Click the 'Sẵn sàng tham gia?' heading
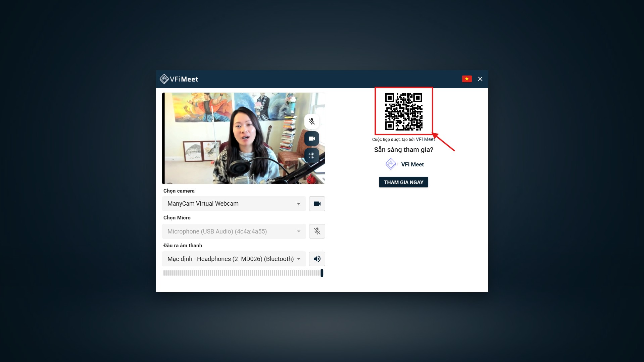This screenshot has height=362, width=644. (403, 150)
